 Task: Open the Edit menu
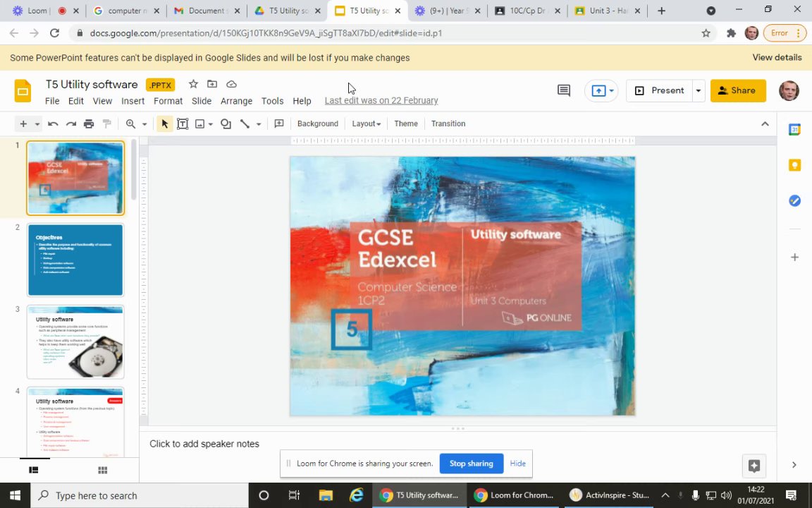coord(75,101)
